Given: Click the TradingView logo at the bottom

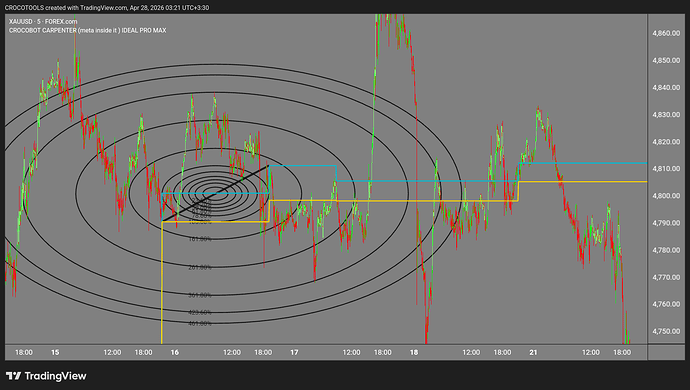Looking at the screenshot, I should (x=46, y=376).
